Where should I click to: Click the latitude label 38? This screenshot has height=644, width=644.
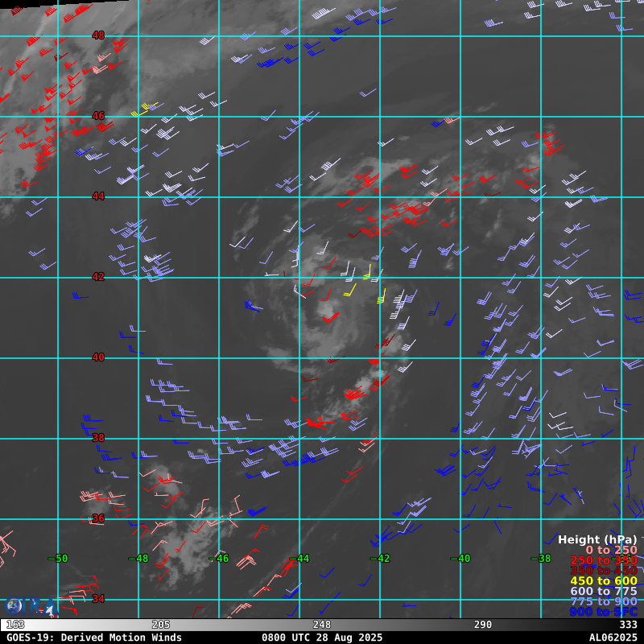pyautogui.click(x=98, y=438)
